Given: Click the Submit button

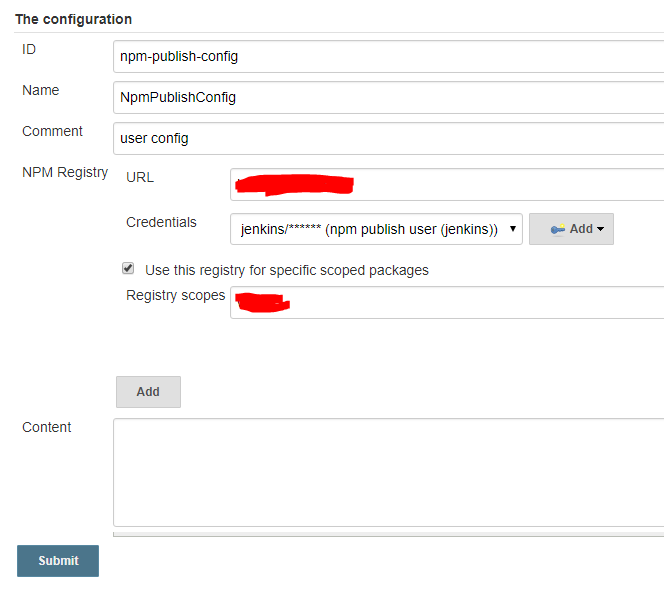Looking at the screenshot, I should 58,561.
